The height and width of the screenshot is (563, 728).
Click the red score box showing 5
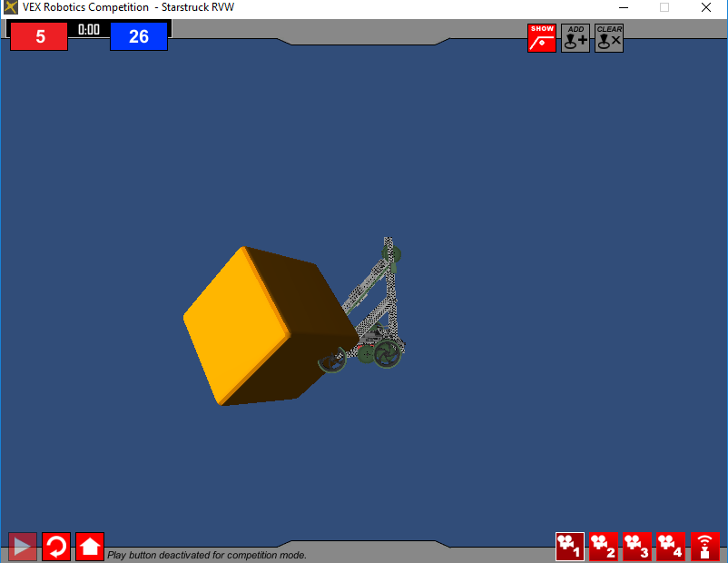click(x=39, y=36)
